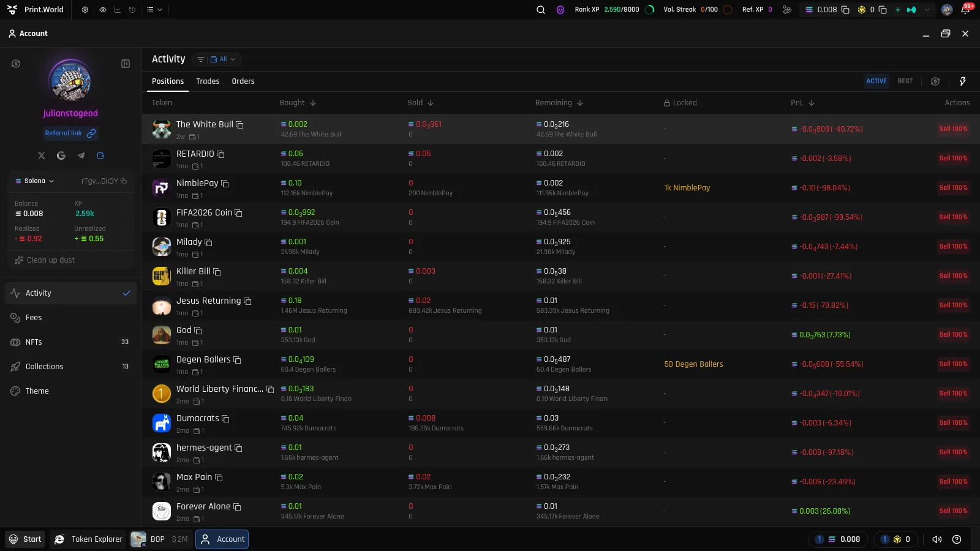
Task: Open the referral hand icon near Ref. XP
Action: [x=787, y=10]
